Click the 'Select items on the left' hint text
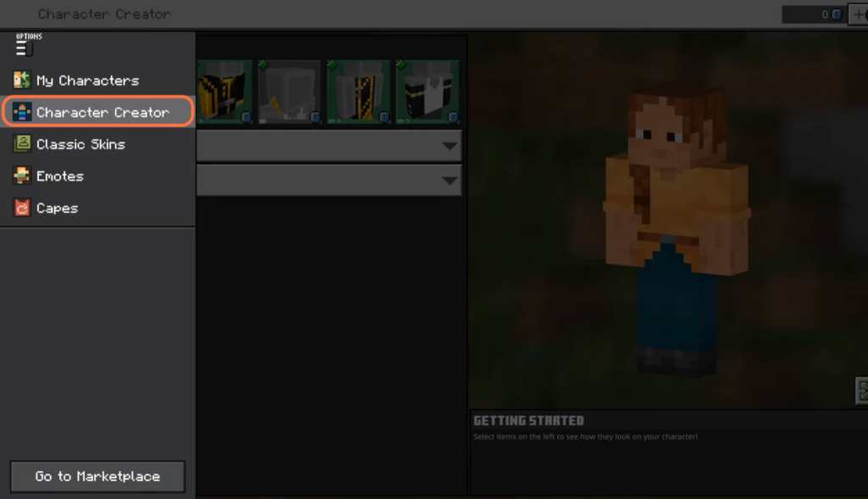Image resolution: width=868 pixels, height=499 pixels. 585,436
